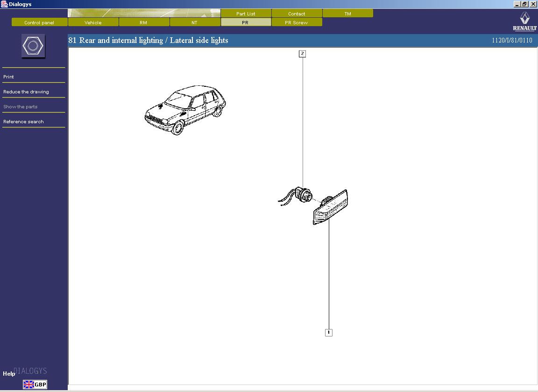Click the hexagon nut icon in sidebar
538x392 pixels.
click(x=33, y=46)
